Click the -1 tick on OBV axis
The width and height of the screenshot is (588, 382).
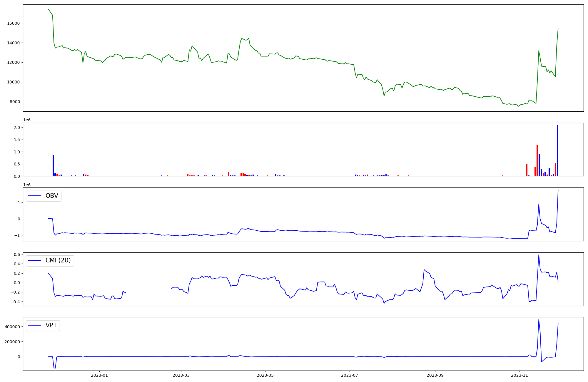[18, 235]
